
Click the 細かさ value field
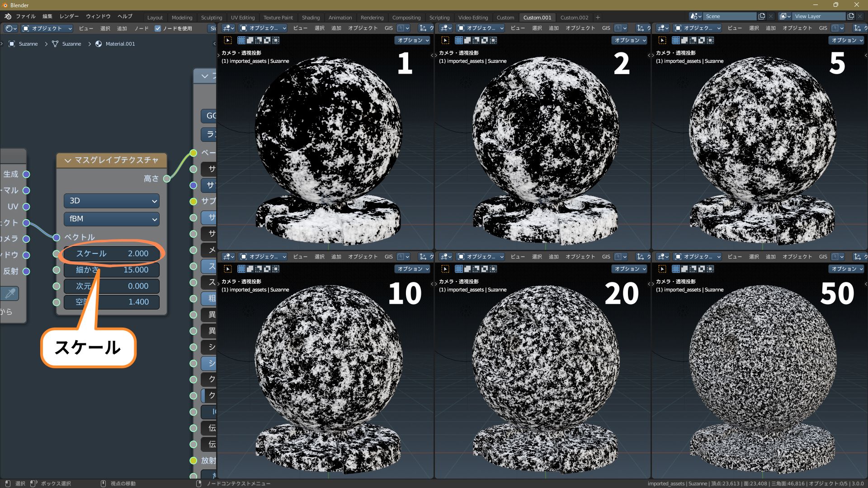(112, 270)
